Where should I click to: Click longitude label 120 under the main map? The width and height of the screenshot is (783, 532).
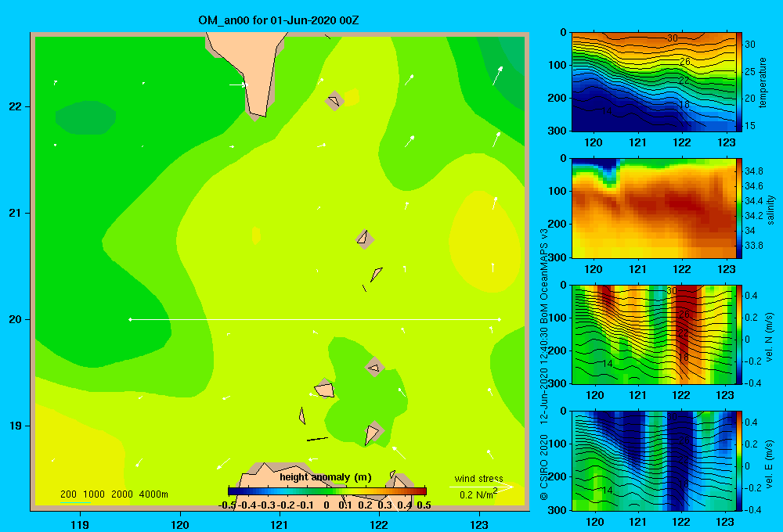pos(180,524)
